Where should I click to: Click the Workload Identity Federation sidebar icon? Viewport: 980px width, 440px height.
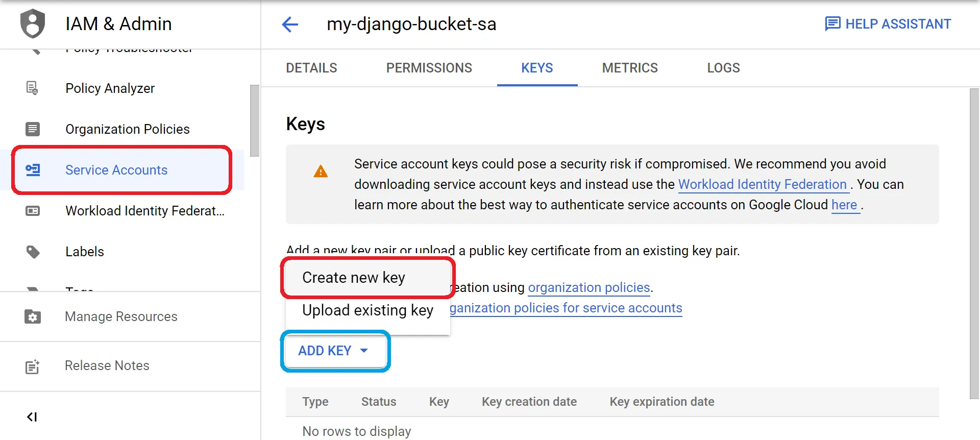[x=33, y=211]
